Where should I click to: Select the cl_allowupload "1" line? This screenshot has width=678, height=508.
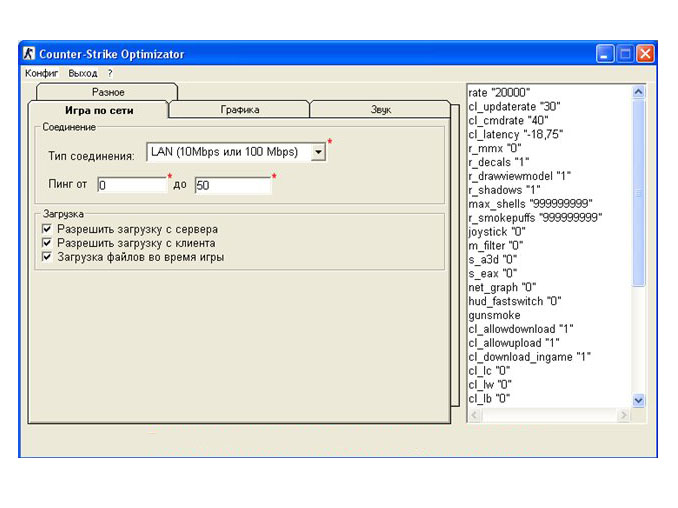coord(514,343)
